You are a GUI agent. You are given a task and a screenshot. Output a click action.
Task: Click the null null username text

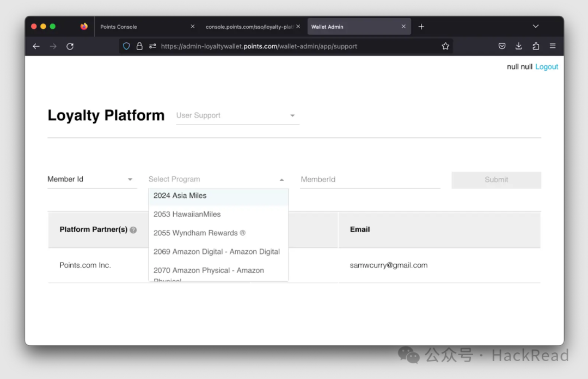coord(519,67)
